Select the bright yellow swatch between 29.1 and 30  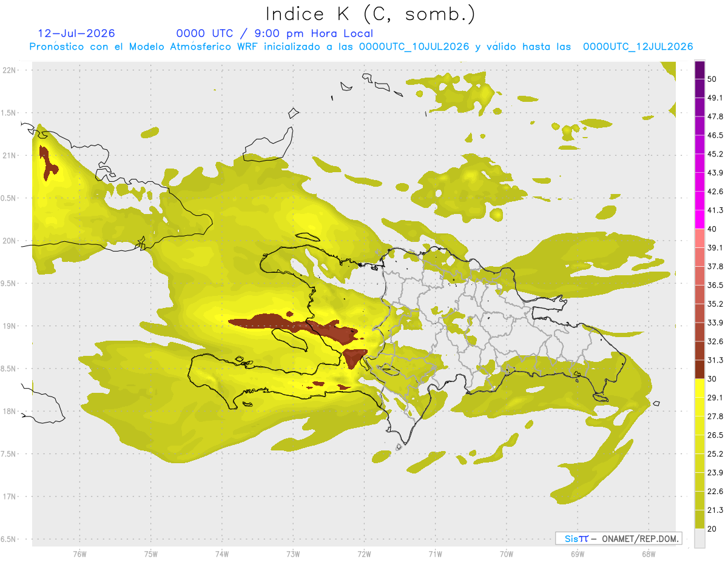coord(700,388)
